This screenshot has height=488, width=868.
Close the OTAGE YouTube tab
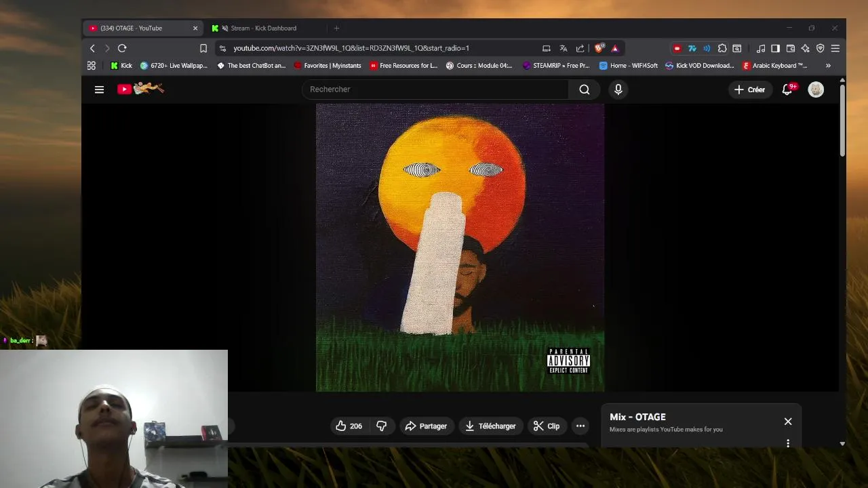pos(195,28)
